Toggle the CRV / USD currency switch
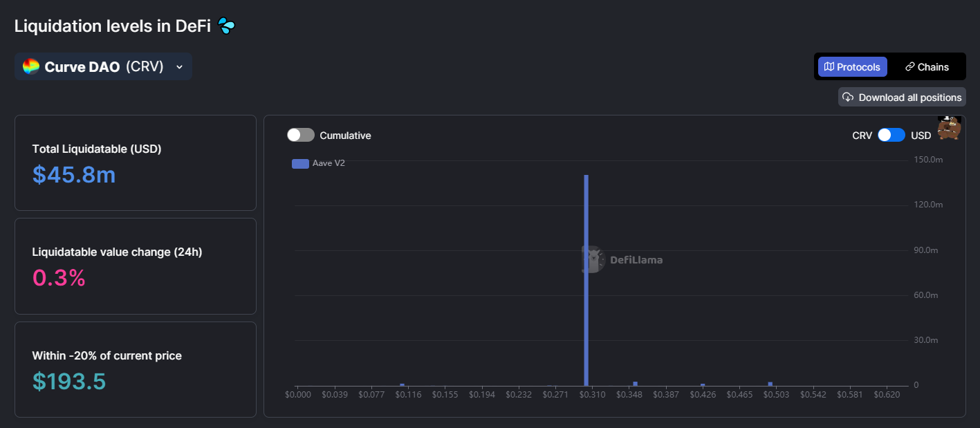The image size is (980, 428). pos(891,135)
